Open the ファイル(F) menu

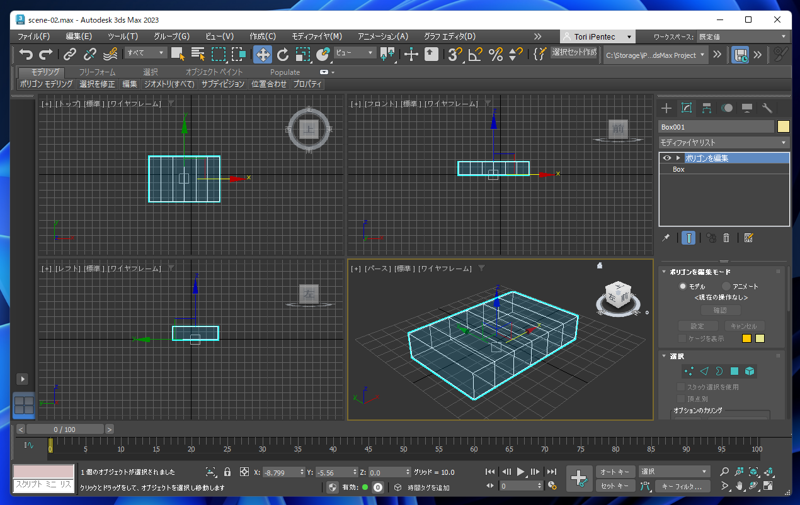click(x=34, y=37)
